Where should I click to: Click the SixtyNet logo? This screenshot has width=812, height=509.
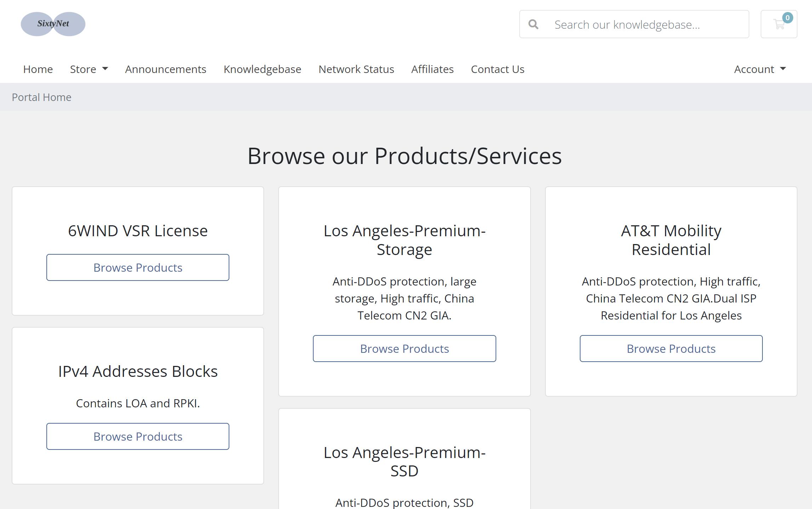[53, 24]
